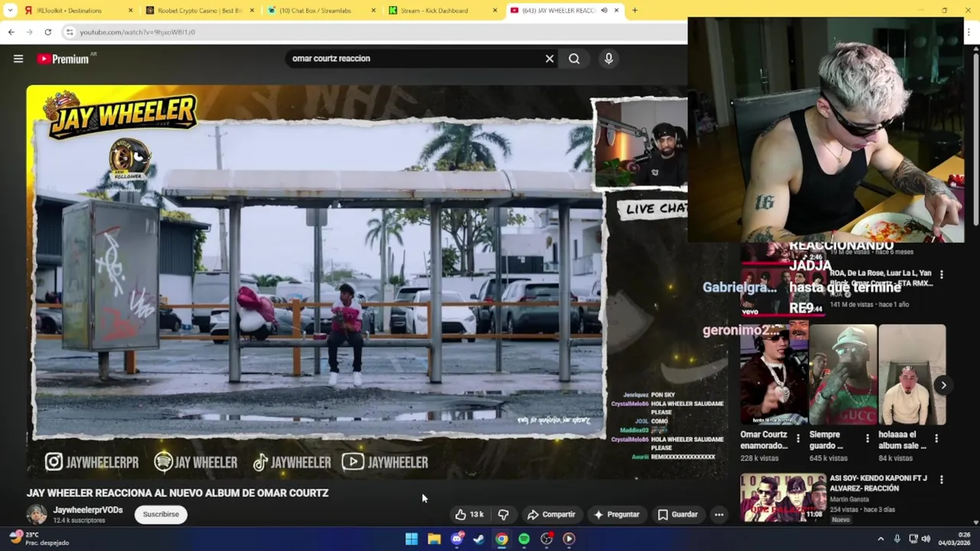Open the site information icon in address bar
Screen dimensions: 980x551
click(70, 32)
